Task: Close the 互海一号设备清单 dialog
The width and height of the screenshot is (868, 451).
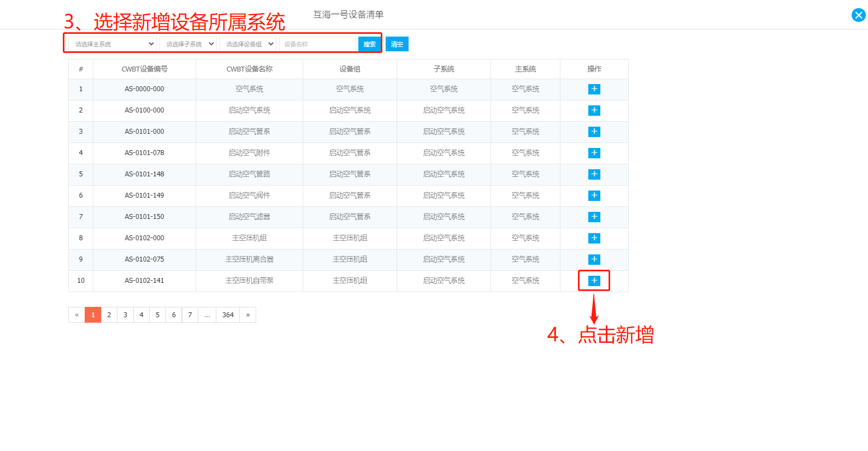Action: [858, 15]
